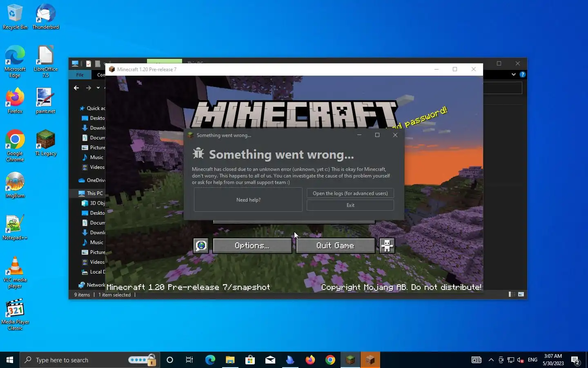Launch Notepad++ from the desktop
The image size is (588, 368).
click(15, 227)
